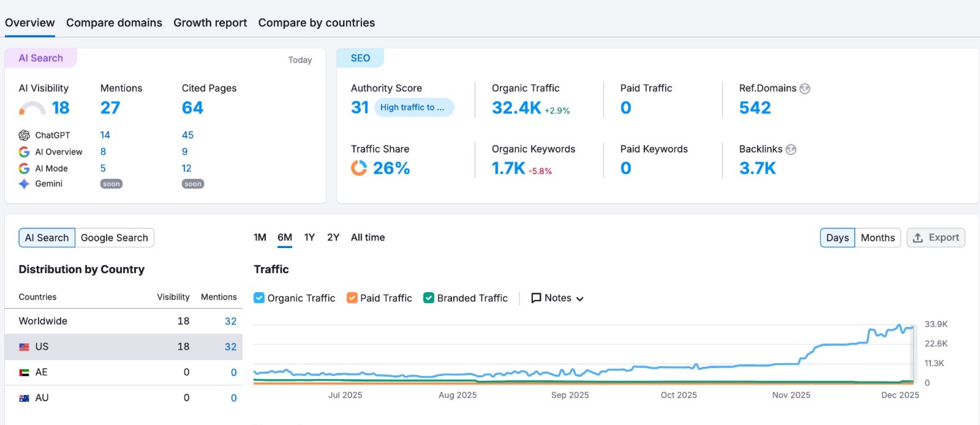Click the Notes speech bubble icon

point(536,298)
